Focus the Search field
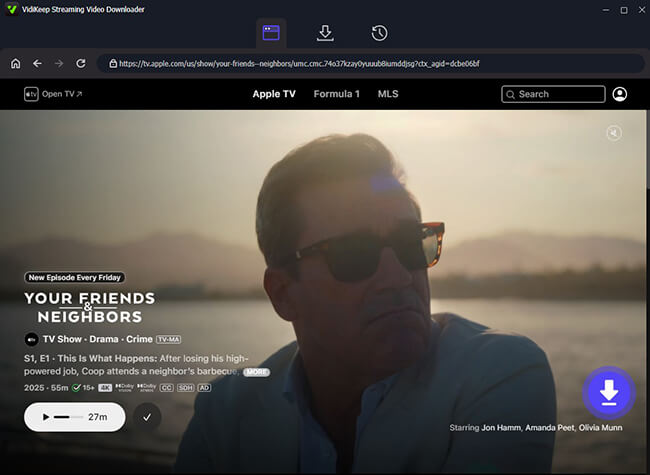This screenshot has width=650, height=475. click(553, 94)
